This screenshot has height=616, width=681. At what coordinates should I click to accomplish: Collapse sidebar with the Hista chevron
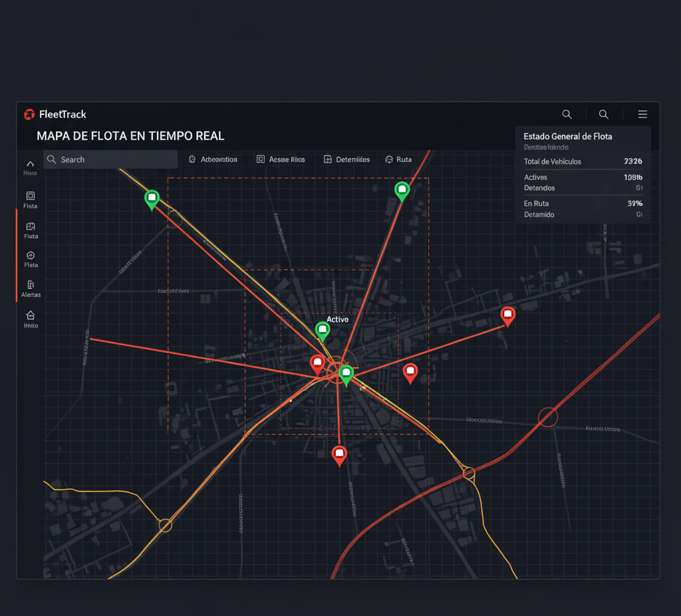[31, 164]
